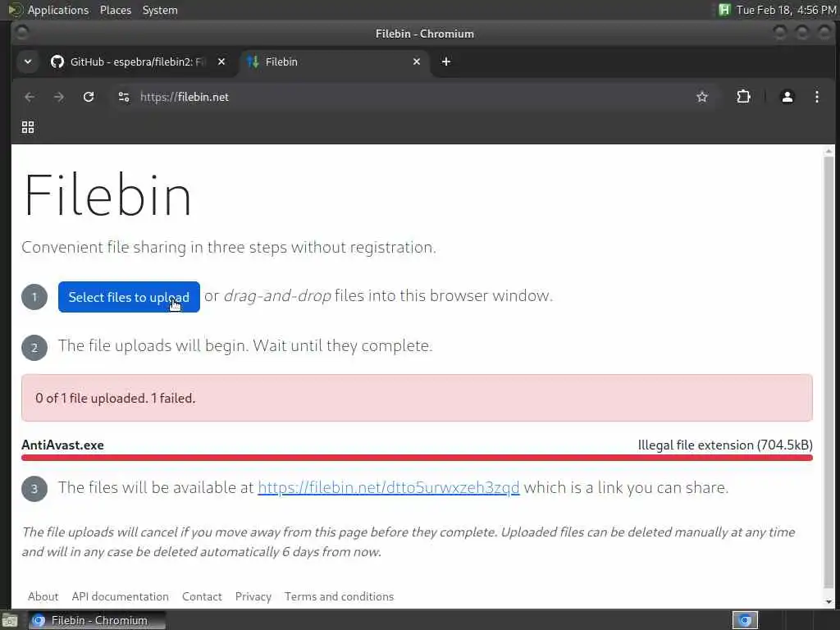Viewport: 840px width, 630px height.
Task: Close the GitHub filebin2 tab
Action: [x=221, y=62]
